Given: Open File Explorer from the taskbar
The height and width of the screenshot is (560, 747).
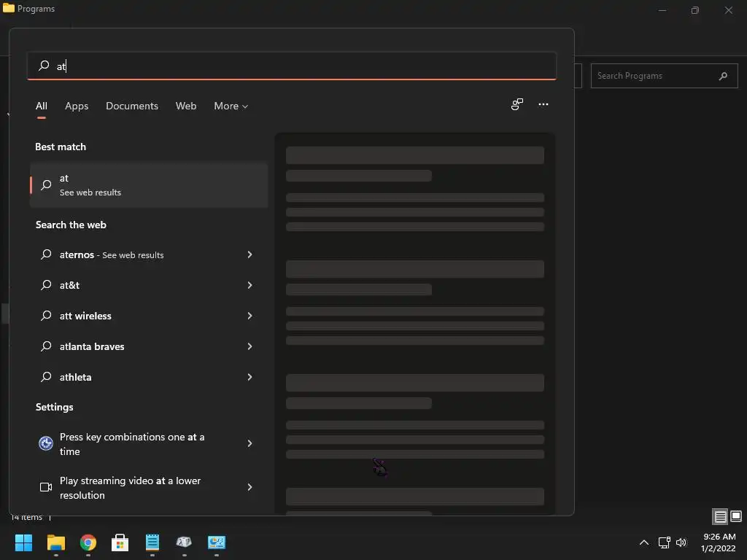Looking at the screenshot, I should 55,542.
